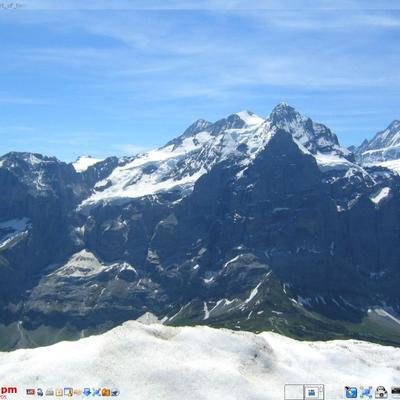Open the blue crossed-tools launcher icon in left panel

click(x=96, y=392)
